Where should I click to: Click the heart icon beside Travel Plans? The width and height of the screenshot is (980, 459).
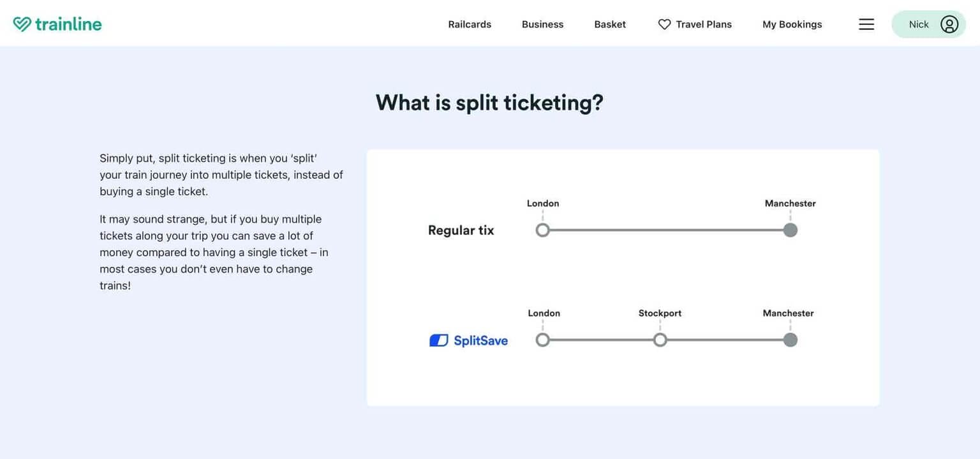664,24
